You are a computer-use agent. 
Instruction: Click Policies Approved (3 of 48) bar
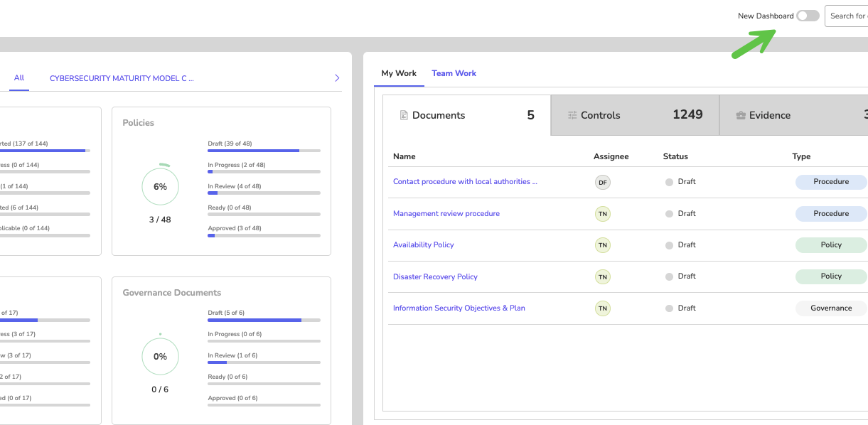click(264, 235)
